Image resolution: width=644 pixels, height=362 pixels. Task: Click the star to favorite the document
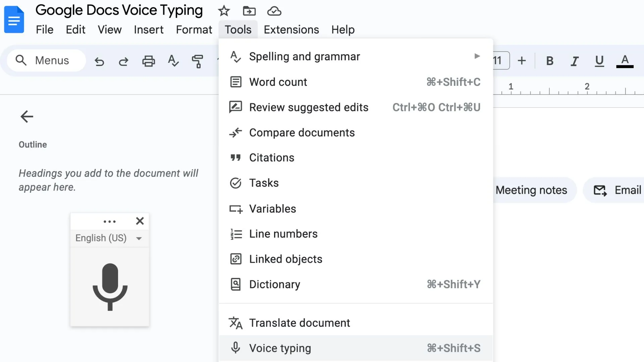point(223,11)
